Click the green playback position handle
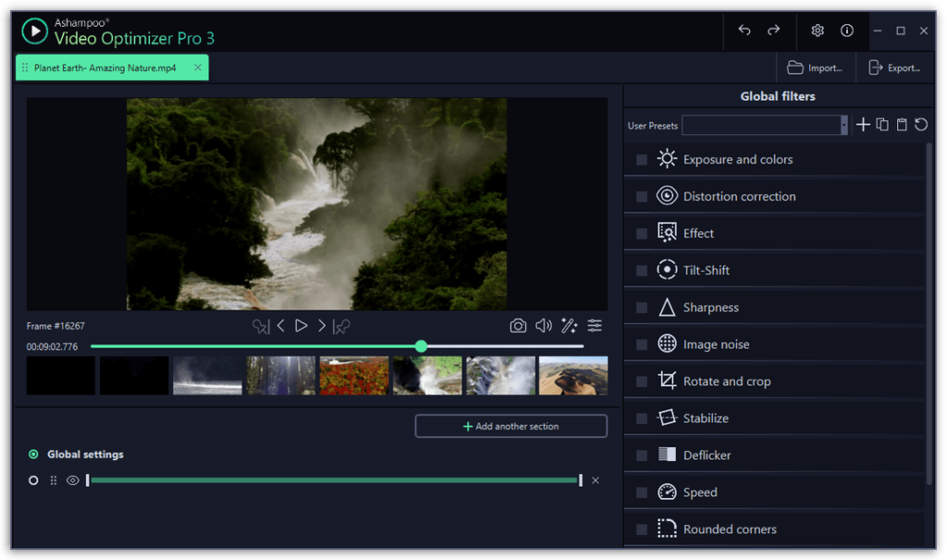 421,347
